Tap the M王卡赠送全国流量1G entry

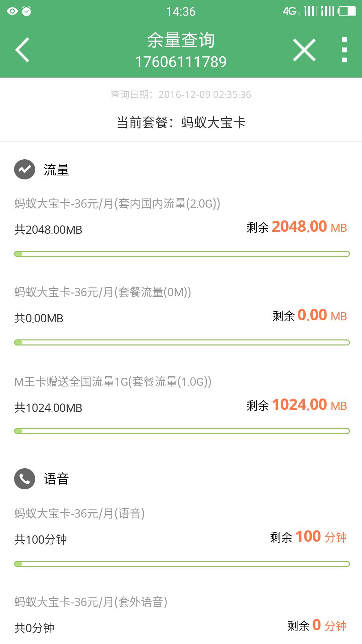coord(113,382)
